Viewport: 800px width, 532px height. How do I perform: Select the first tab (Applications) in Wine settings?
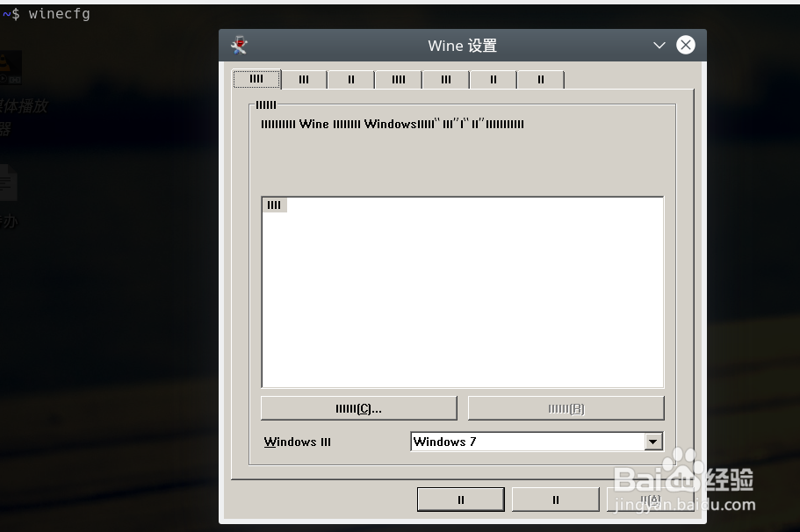point(256,79)
